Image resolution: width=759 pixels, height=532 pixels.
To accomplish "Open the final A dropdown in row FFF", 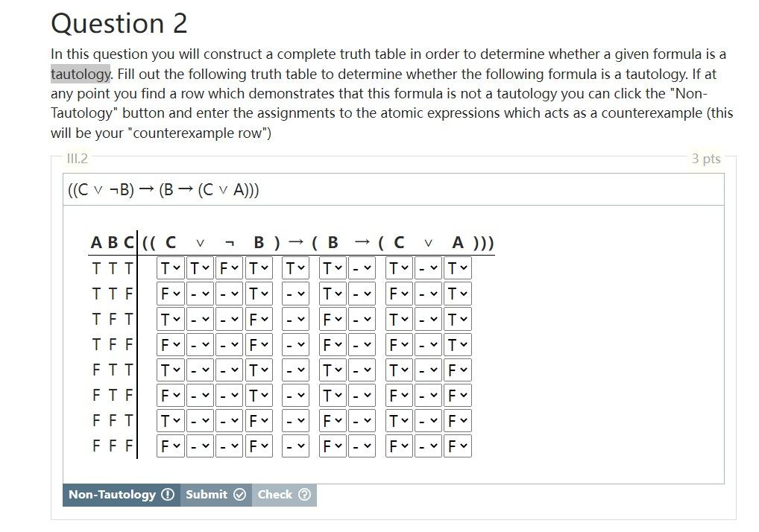I will (458, 445).
